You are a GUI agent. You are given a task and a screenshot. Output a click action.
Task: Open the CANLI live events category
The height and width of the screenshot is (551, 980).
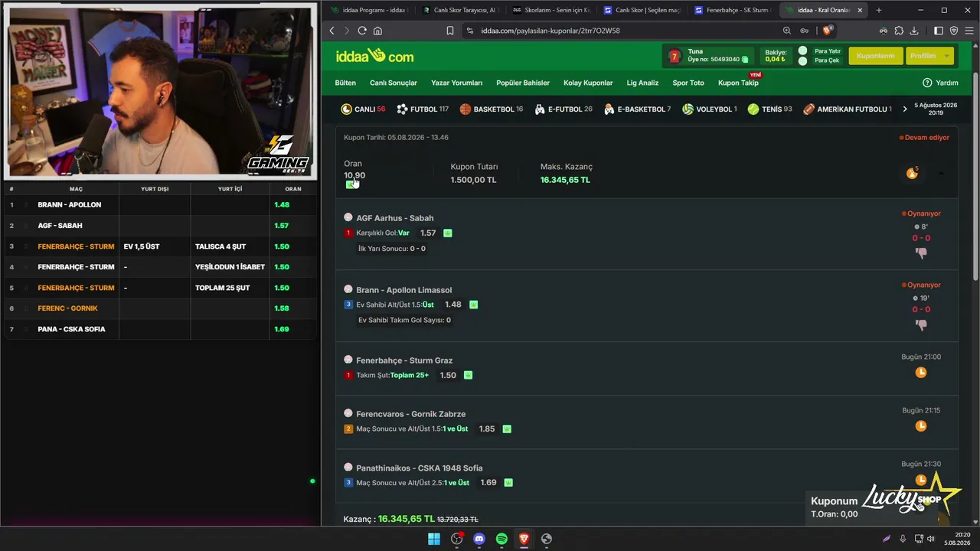coord(364,109)
